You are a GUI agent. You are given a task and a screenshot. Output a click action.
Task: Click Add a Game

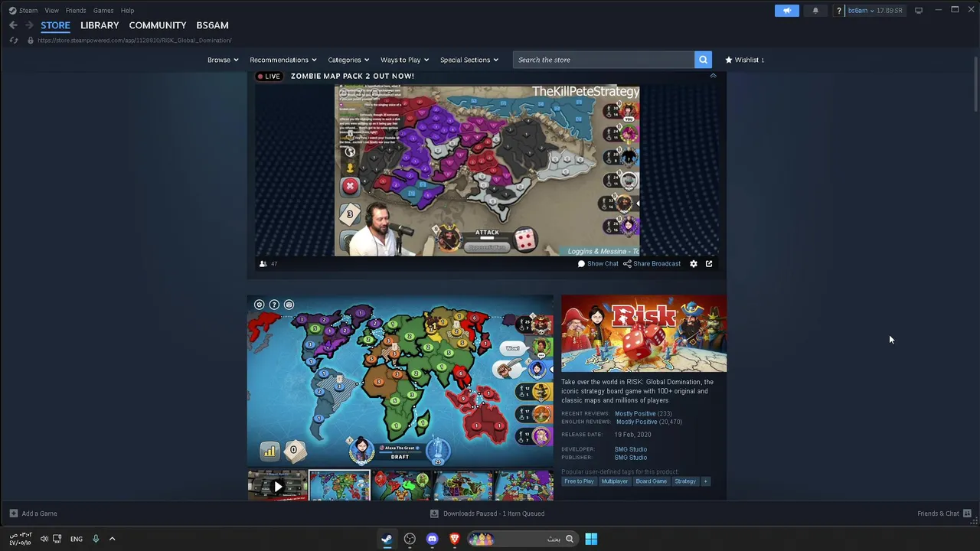click(33, 514)
